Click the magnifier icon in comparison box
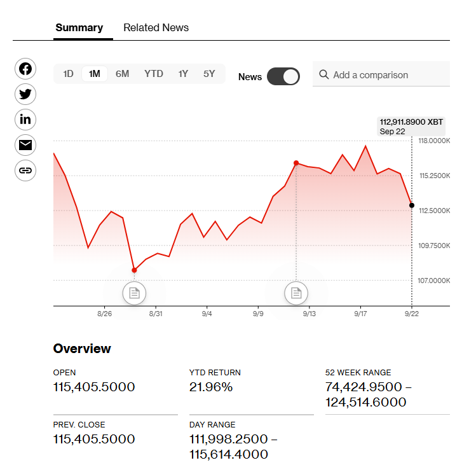The height and width of the screenshot is (465, 476). pos(324,75)
